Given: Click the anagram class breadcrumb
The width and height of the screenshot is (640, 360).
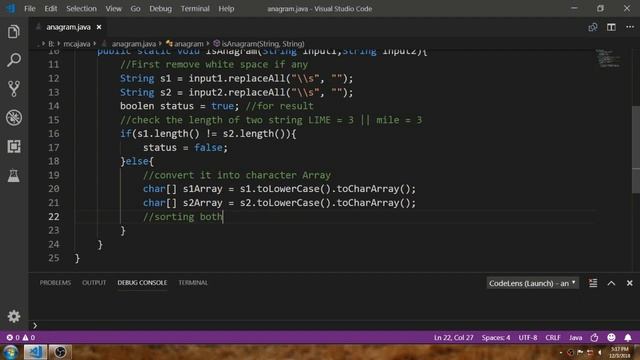Looking at the screenshot, I should pyautogui.click(x=188, y=44).
